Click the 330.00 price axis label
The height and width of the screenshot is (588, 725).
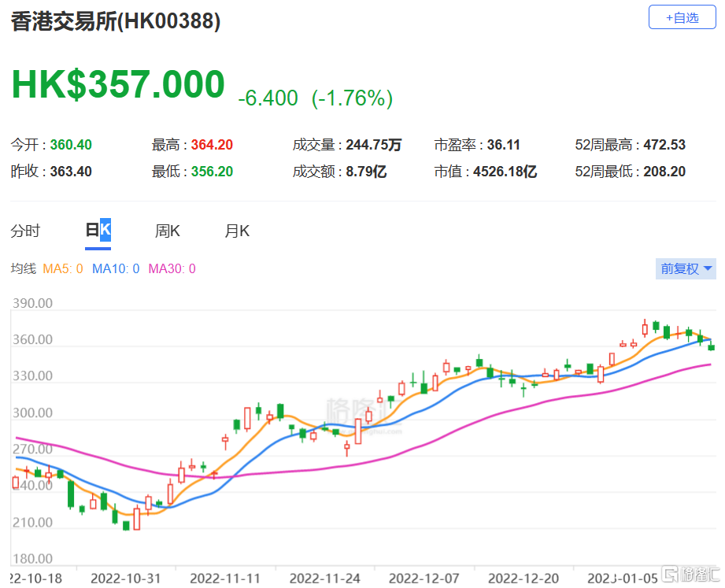(x=32, y=375)
